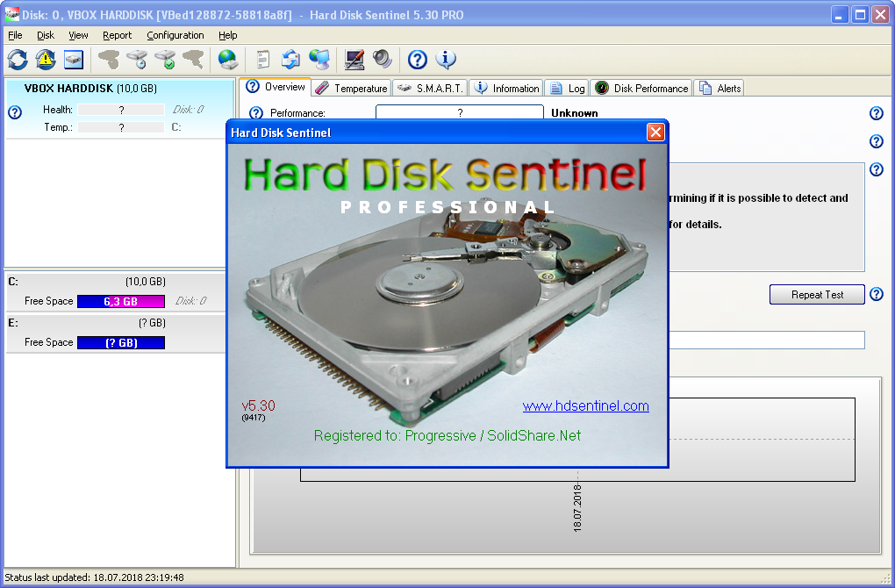Switch to the S.M.A.R.T. tab
This screenshot has width=895, height=588.
pos(430,89)
